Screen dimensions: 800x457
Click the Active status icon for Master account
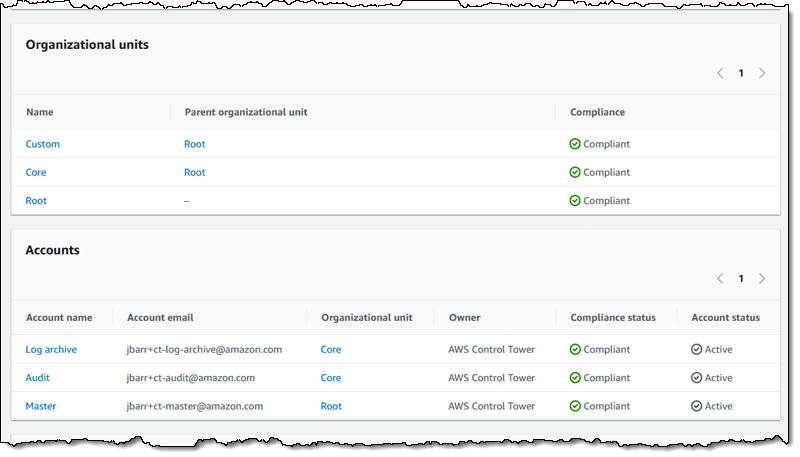[696, 406]
